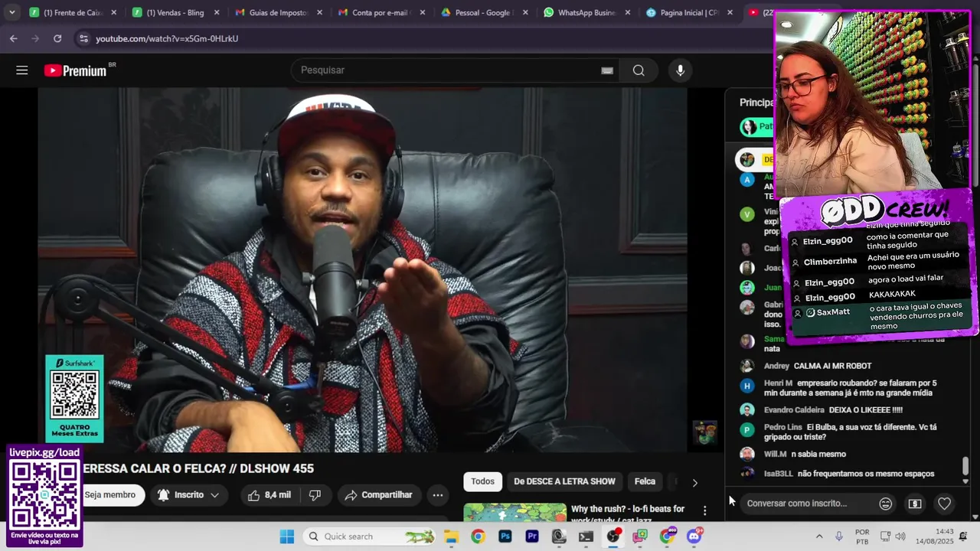Open the tab search dropdown arrow

(11, 12)
